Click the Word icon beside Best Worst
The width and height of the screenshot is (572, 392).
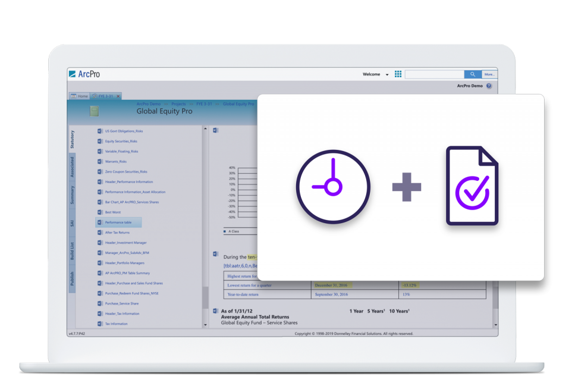[x=100, y=212]
